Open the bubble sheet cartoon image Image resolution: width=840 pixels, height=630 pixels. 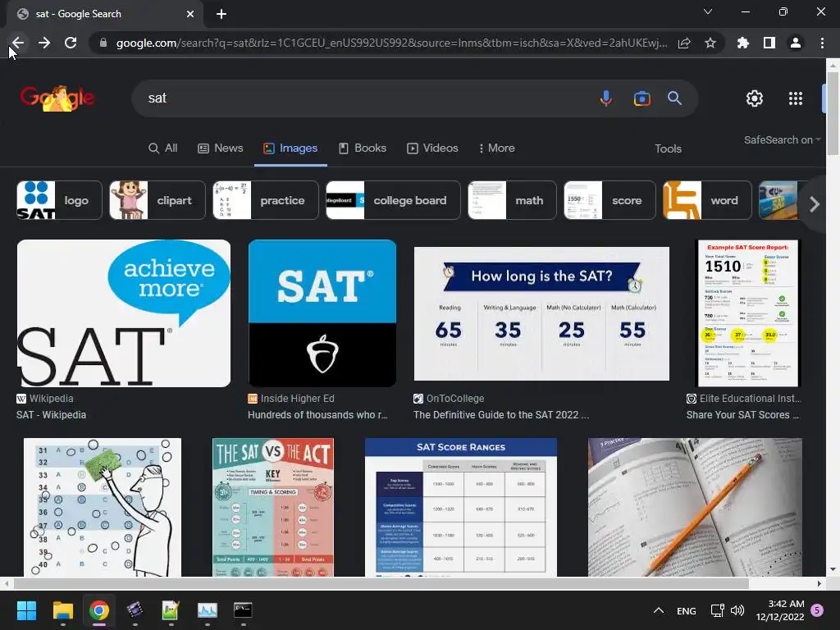[x=103, y=507]
